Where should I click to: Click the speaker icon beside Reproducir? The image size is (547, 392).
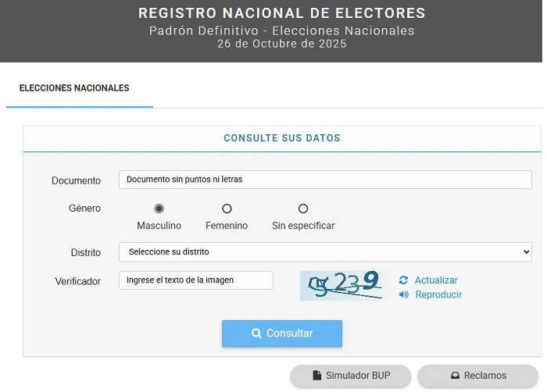[403, 295]
